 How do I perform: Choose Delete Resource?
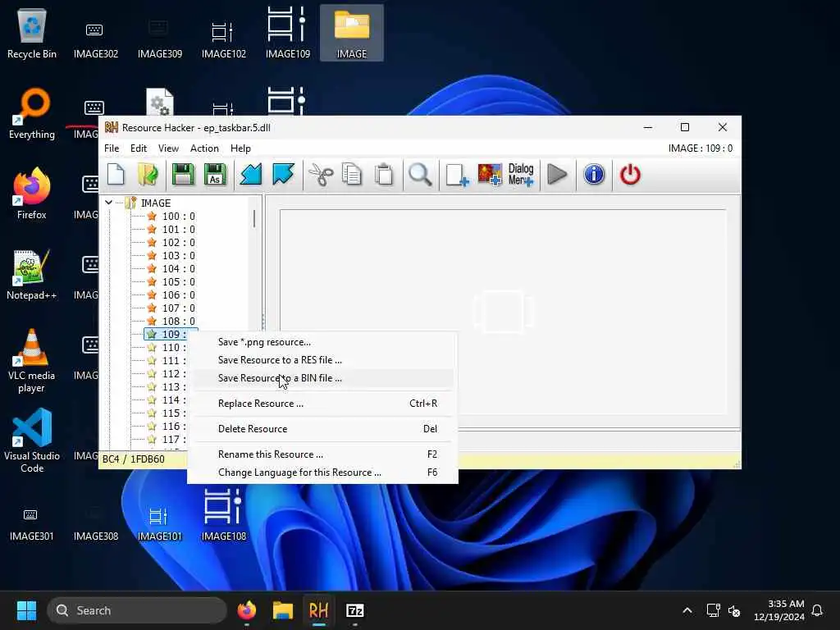tap(322, 428)
